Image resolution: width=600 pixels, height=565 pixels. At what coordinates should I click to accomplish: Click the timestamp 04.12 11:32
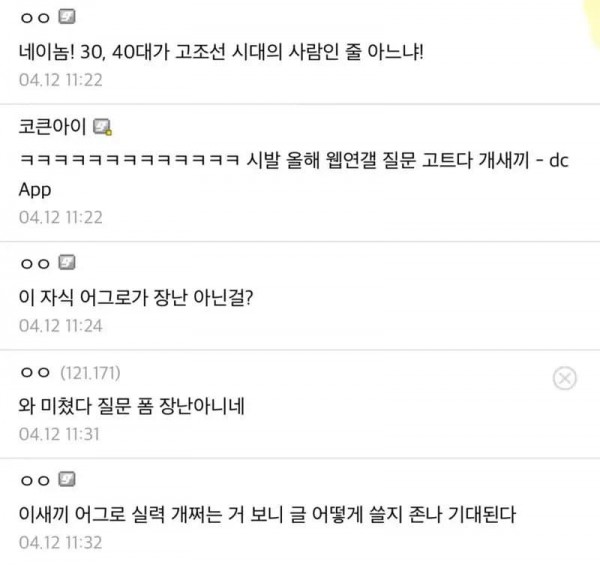60,543
